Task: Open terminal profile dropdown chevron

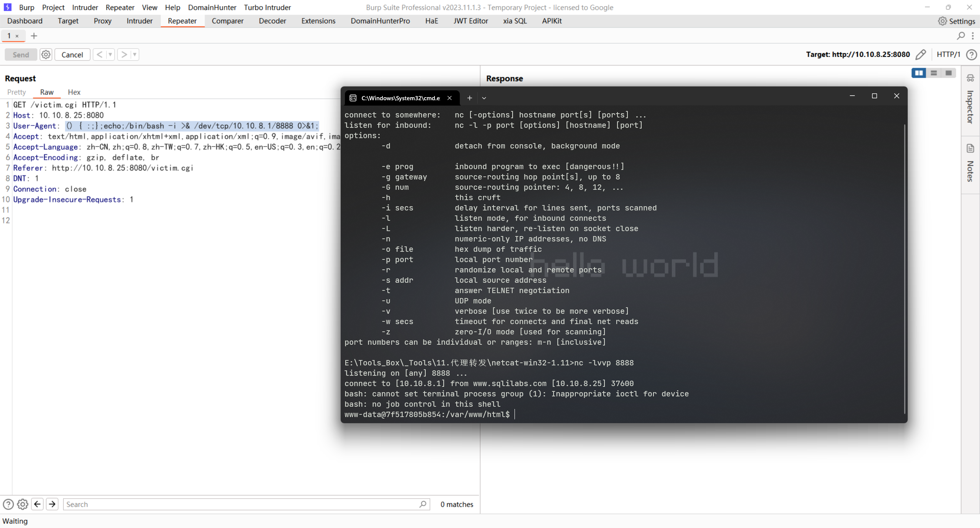Action: tap(484, 98)
